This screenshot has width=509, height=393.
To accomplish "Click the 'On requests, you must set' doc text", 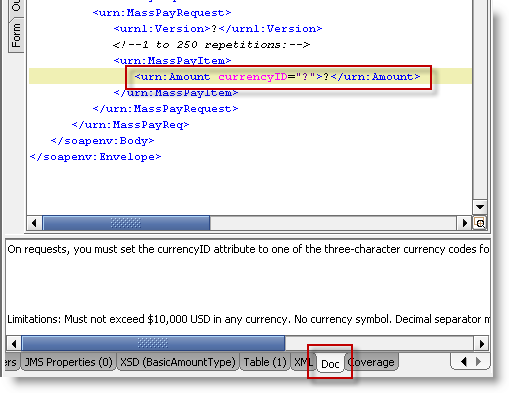I will (x=248, y=249).
